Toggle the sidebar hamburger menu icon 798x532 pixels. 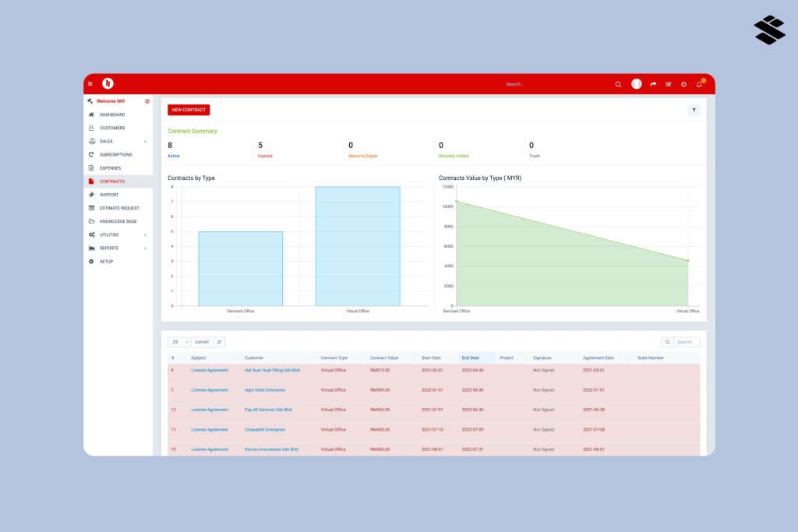[90, 84]
